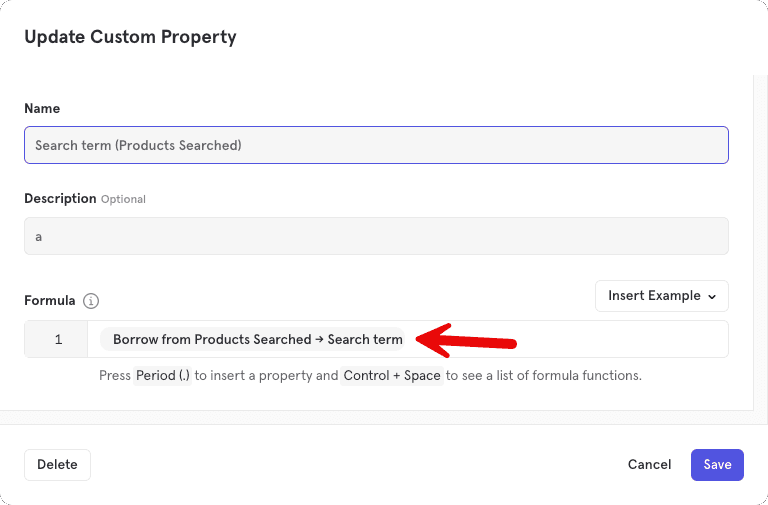Click formula line number 1 gutter
The image size is (768, 505).
click(x=57, y=340)
